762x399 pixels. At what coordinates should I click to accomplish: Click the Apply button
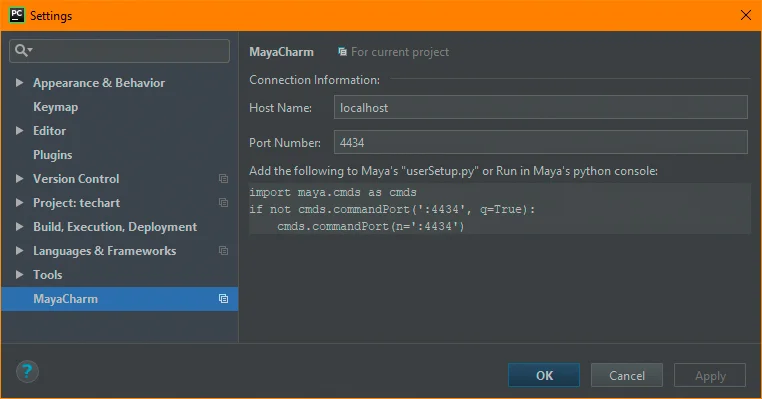click(x=710, y=375)
